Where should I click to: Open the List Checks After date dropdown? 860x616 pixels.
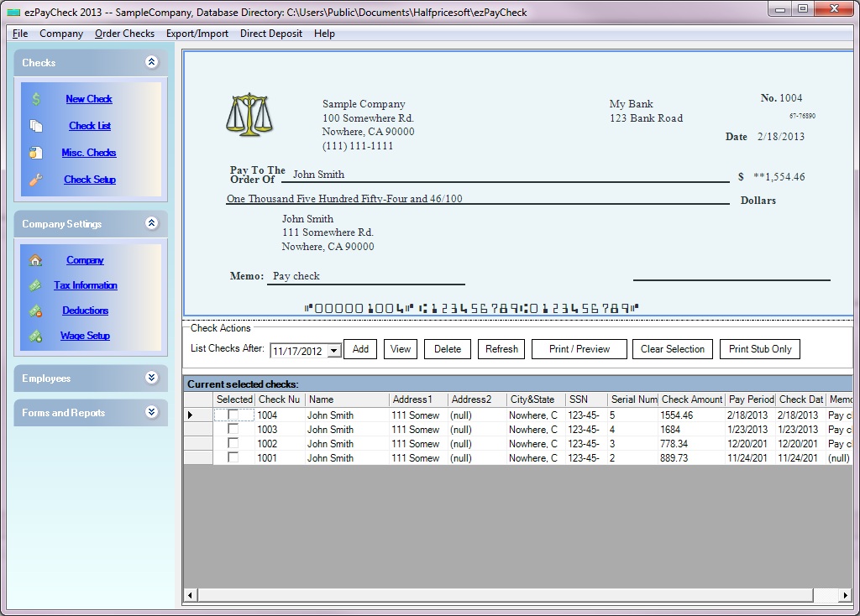[x=334, y=351]
